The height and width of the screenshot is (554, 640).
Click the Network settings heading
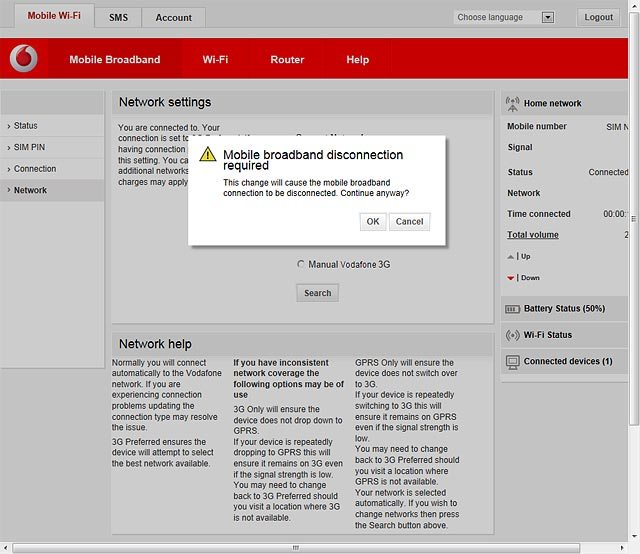[165, 102]
